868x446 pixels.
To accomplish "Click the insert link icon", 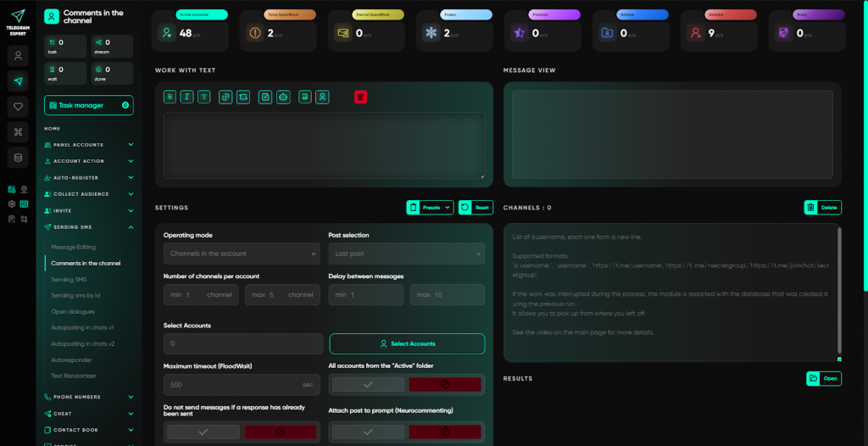I will (225, 97).
